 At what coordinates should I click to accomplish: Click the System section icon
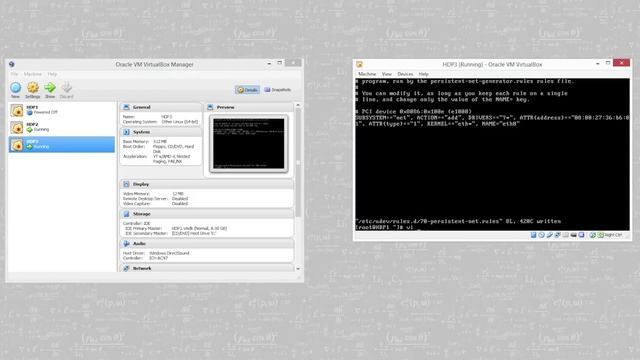[126, 132]
